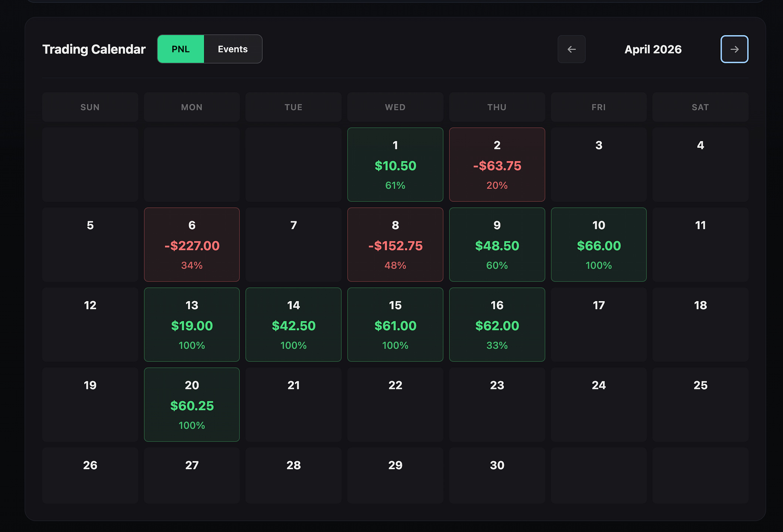Open April 15 cell showing $61.00
Screen dimensions: 783x532
click(x=395, y=325)
